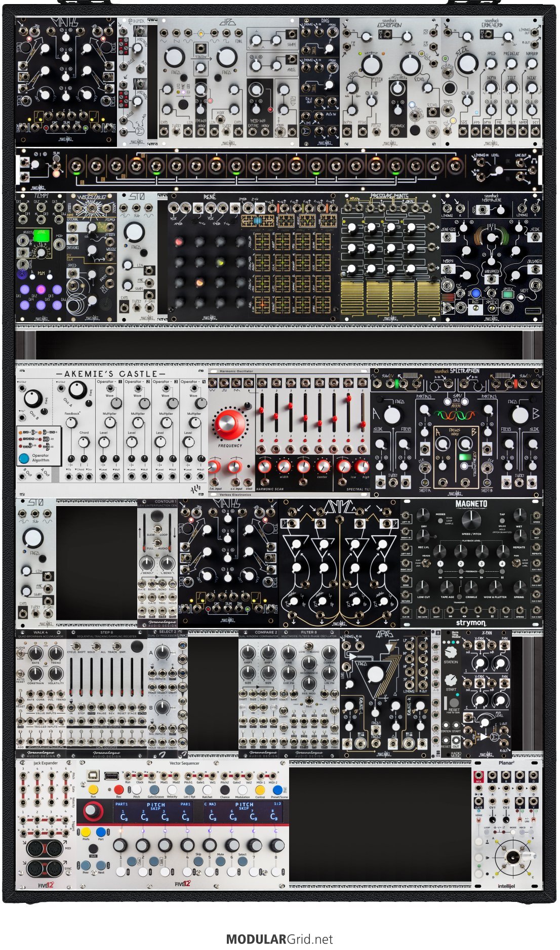Image resolution: width=560 pixels, height=950 pixels.
Task: Click the yellow Control button on Vector Sequencer
Action: pyautogui.click(x=260, y=789)
